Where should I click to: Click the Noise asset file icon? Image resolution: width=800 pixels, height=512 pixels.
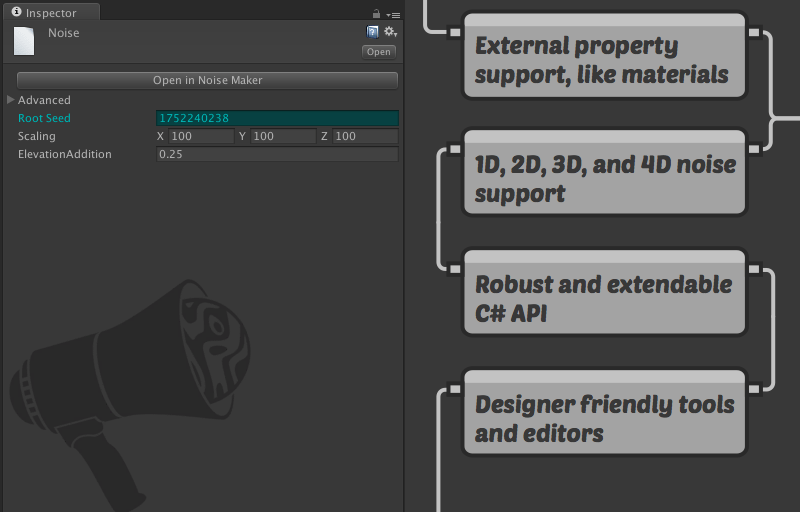tap(26, 41)
